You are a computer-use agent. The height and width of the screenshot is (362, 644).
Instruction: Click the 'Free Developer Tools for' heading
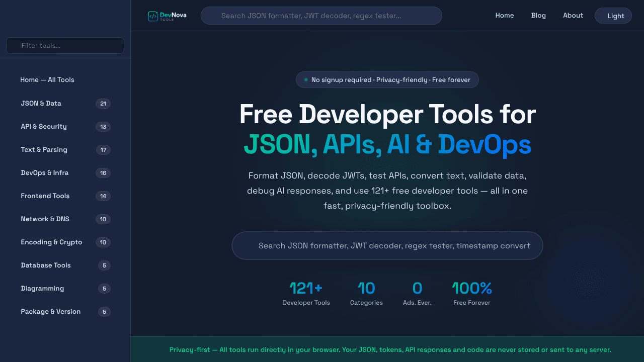tap(387, 114)
